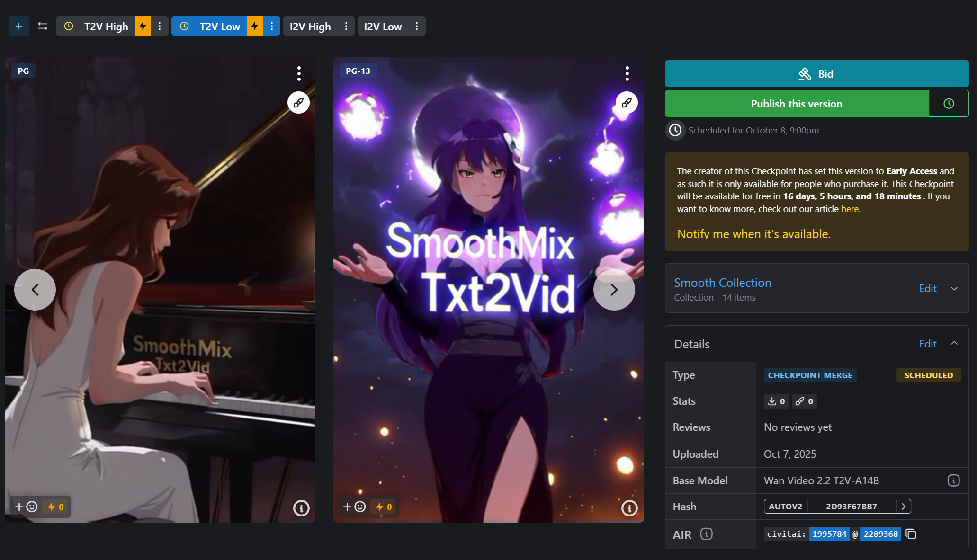Screen dimensions: 977x560
Task: Open T2V Low tab options menu
Action: [x=272, y=26]
